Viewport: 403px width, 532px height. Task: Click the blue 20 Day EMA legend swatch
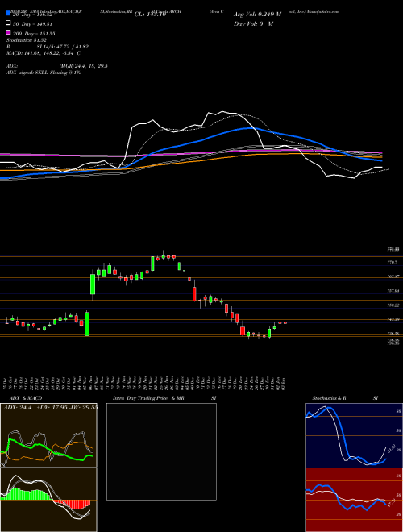pos(8,14)
